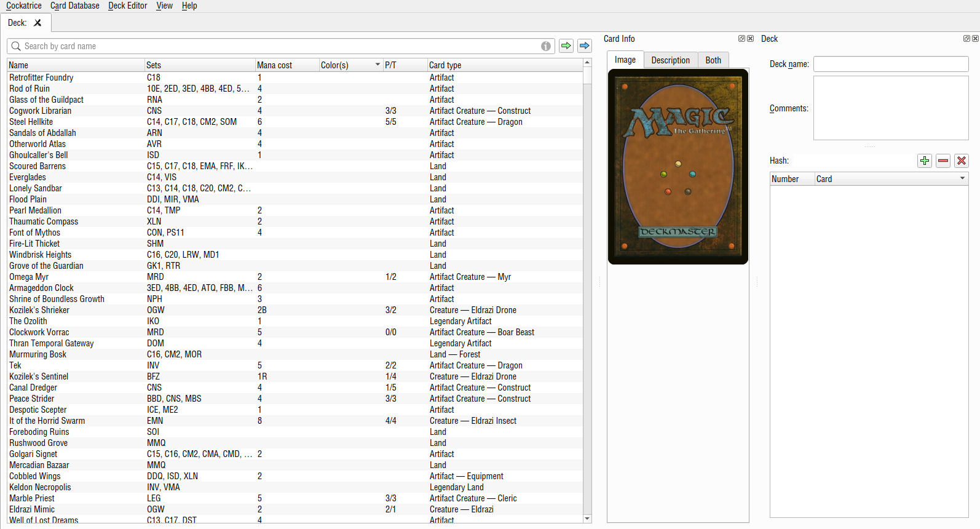Select Otherworld Atlas card row
The width and height of the screenshot is (980, 529).
tap(295, 144)
